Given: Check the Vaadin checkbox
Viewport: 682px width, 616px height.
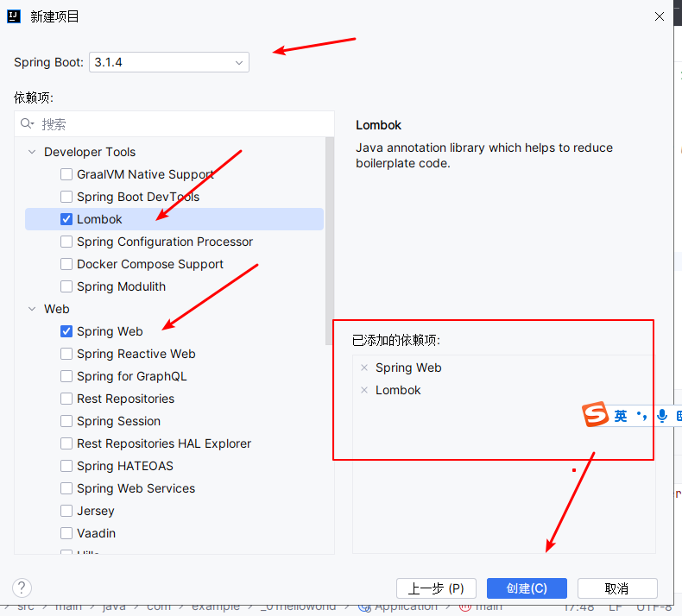Looking at the screenshot, I should (x=66, y=533).
